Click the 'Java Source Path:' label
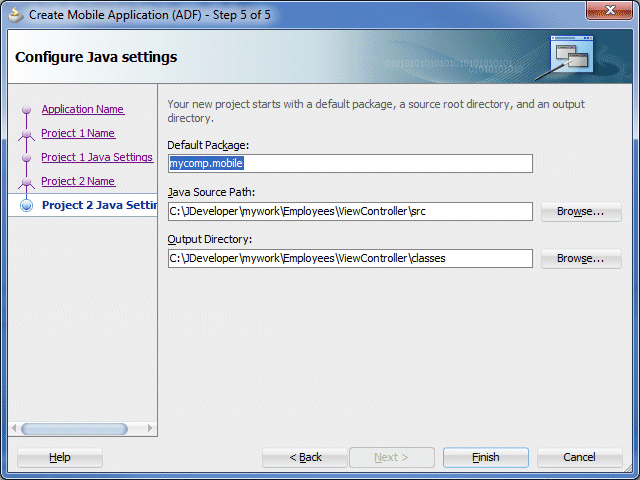The width and height of the screenshot is (640, 480). click(211, 192)
